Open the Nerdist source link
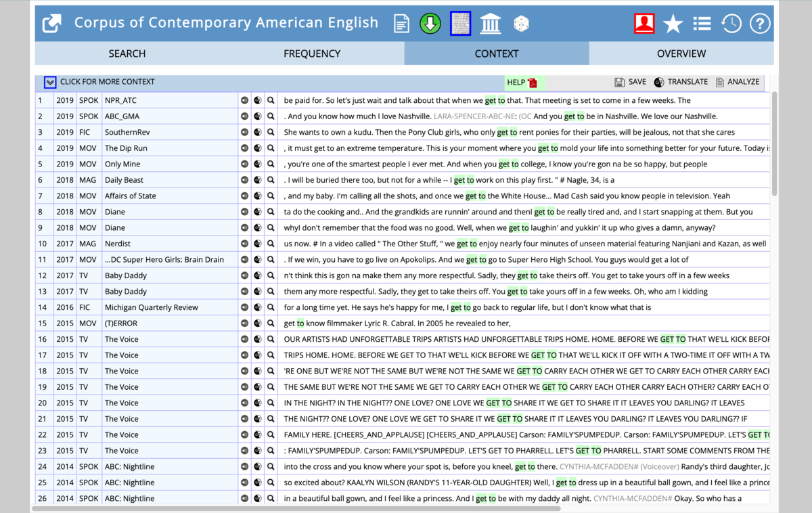The height and width of the screenshot is (513, 812). 118,244
